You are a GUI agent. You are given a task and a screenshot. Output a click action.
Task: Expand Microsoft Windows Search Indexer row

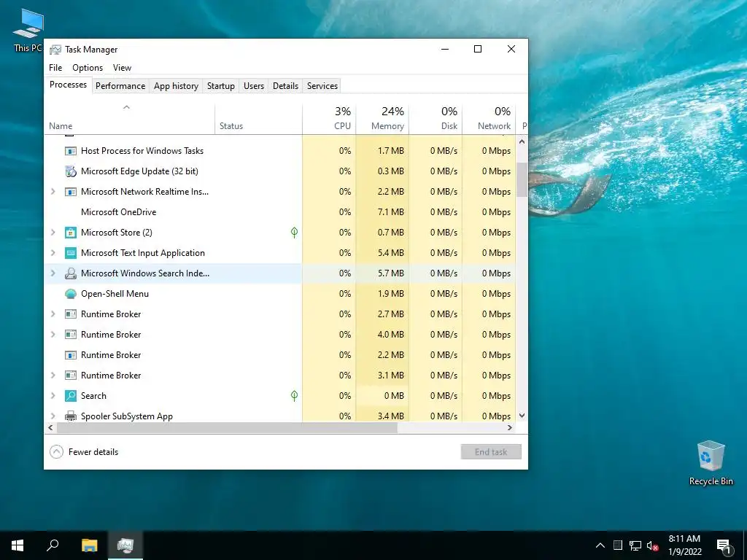coord(53,273)
